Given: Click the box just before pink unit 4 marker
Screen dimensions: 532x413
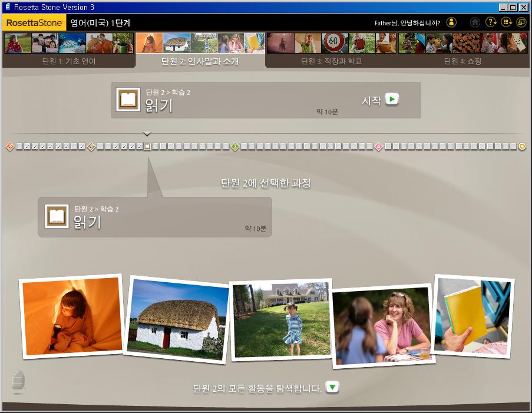Looking at the screenshot, I should (370, 146).
